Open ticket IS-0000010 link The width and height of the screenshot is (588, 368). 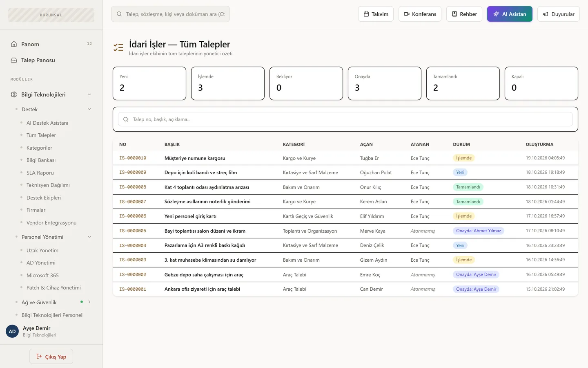pyautogui.click(x=133, y=158)
